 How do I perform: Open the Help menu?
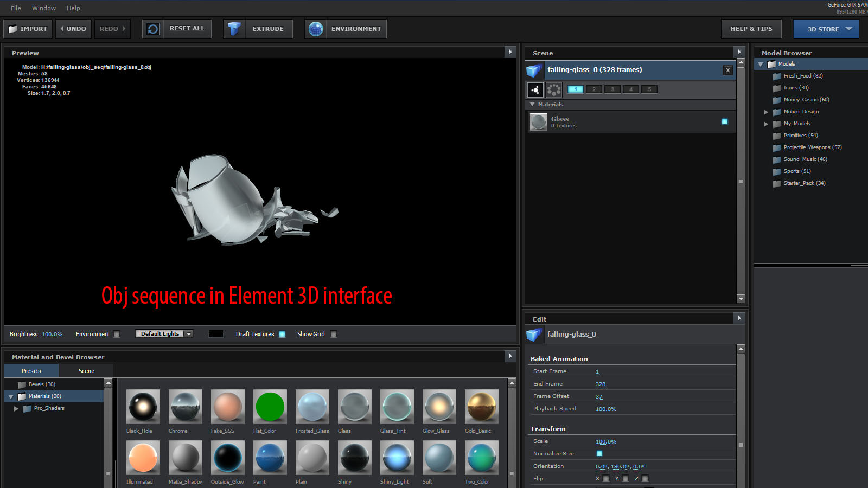coord(73,8)
